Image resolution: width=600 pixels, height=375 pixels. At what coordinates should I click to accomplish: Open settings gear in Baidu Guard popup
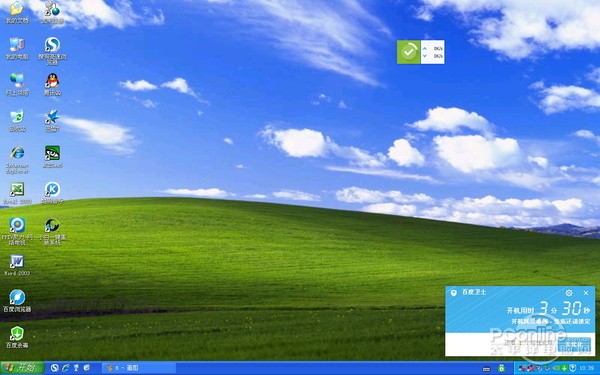(x=569, y=293)
